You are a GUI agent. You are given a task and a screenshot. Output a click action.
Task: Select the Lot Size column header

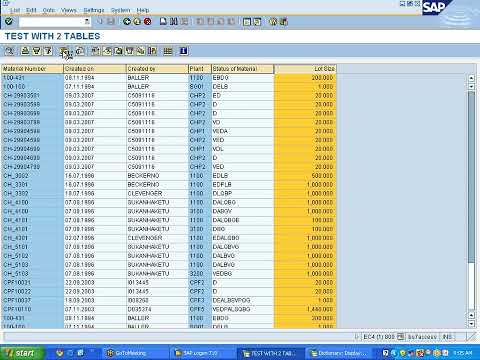pyautogui.click(x=305, y=69)
